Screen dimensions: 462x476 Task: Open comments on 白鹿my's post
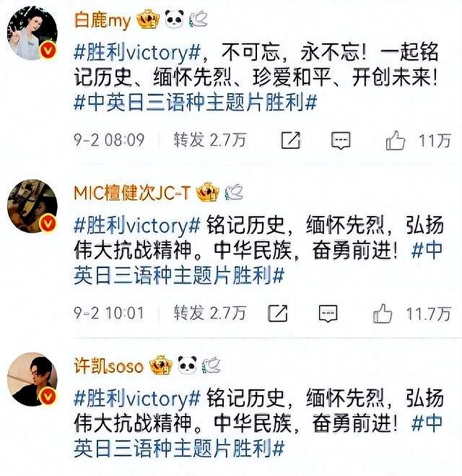(x=341, y=141)
